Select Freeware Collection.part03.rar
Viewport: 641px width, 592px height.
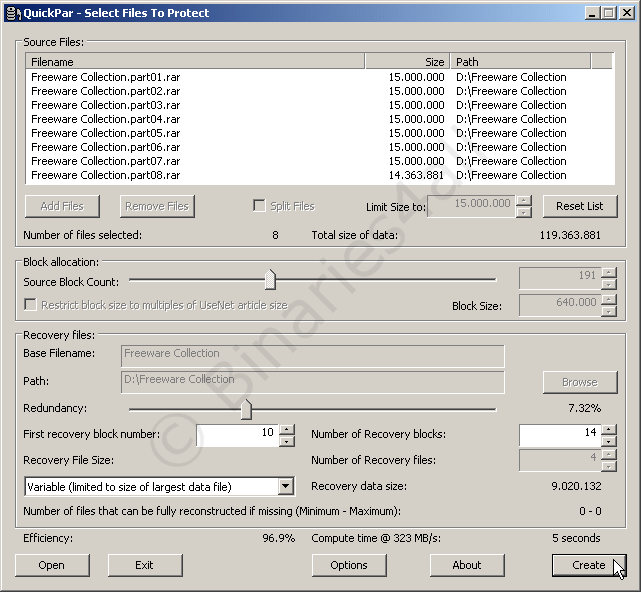click(105, 105)
